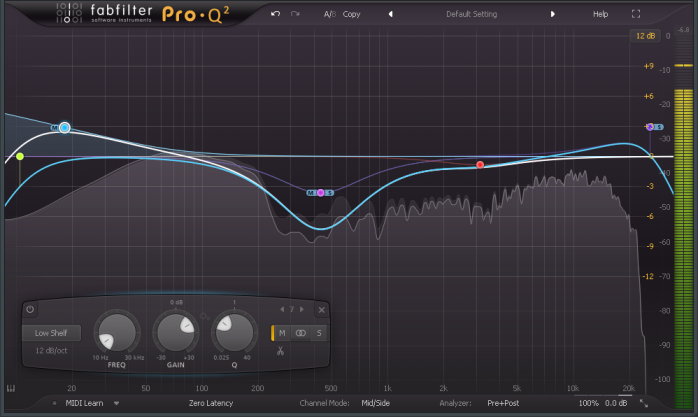Set band to Side with S button
This screenshot has width=698, height=417.
[319, 332]
